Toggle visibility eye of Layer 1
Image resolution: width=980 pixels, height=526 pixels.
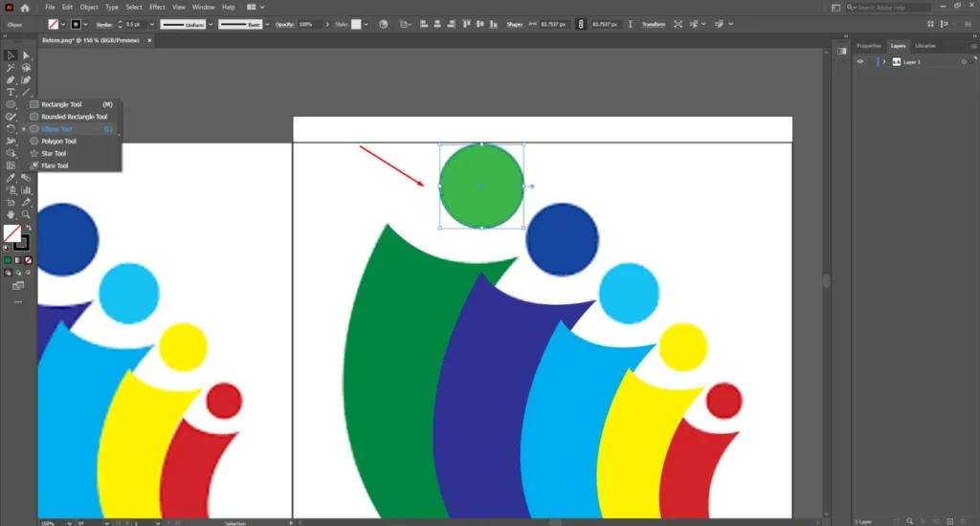pos(860,62)
